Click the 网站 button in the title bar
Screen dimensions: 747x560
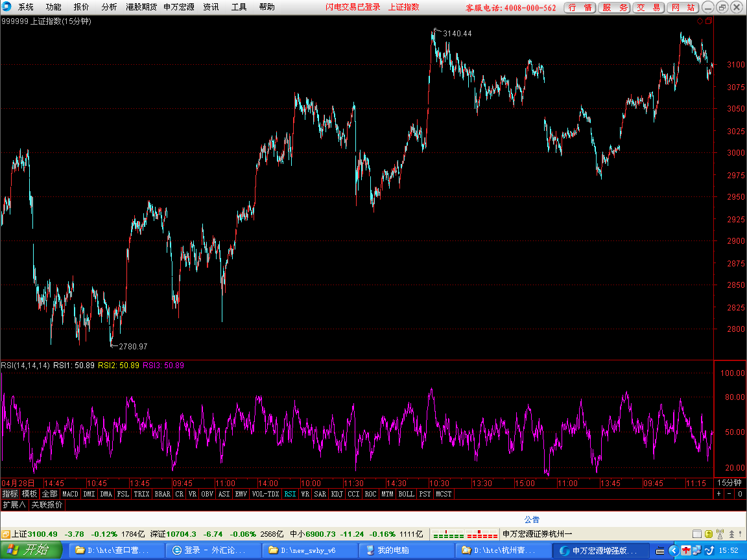click(683, 7)
